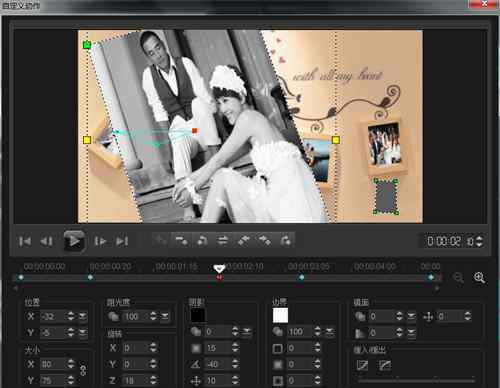Viewport: 500px width, 388px height.
Task: Open the black shadow color swatch
Action: 198,315
